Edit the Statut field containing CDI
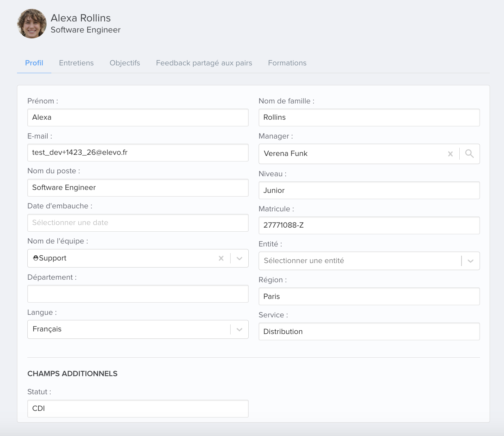 pyautogui.click(x=138, y=409)
